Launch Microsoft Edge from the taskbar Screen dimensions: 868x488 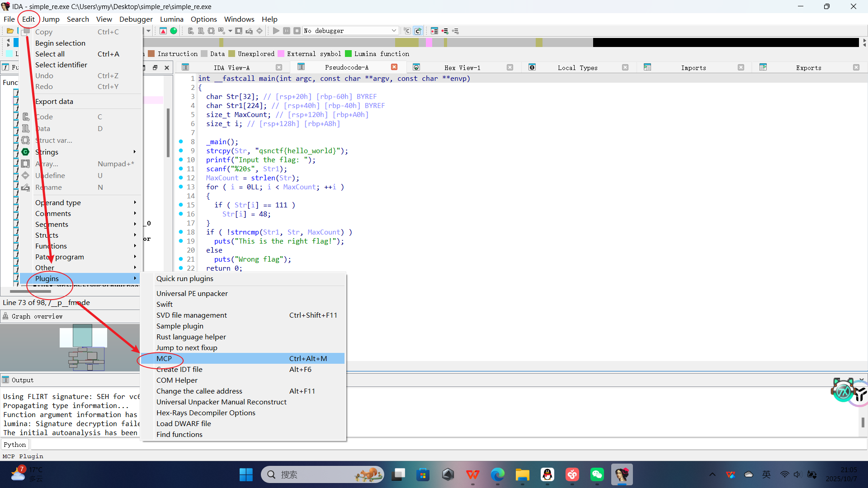[497, 474]
